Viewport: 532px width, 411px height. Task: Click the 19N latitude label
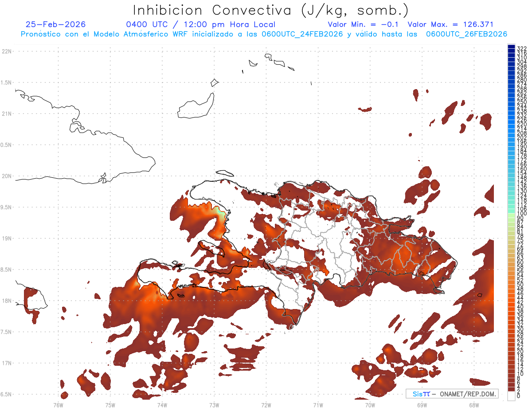(x=7, y=239)
